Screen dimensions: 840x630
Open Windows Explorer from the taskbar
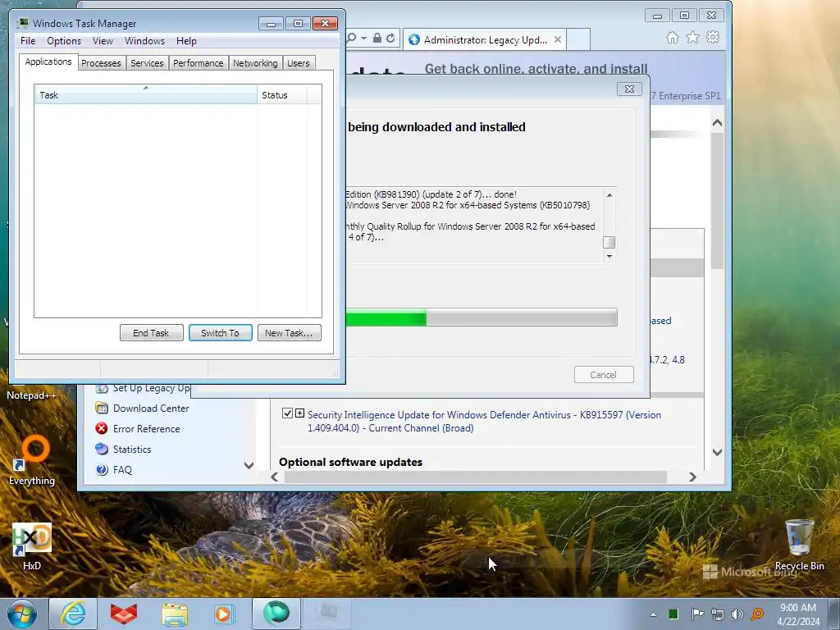175,614
